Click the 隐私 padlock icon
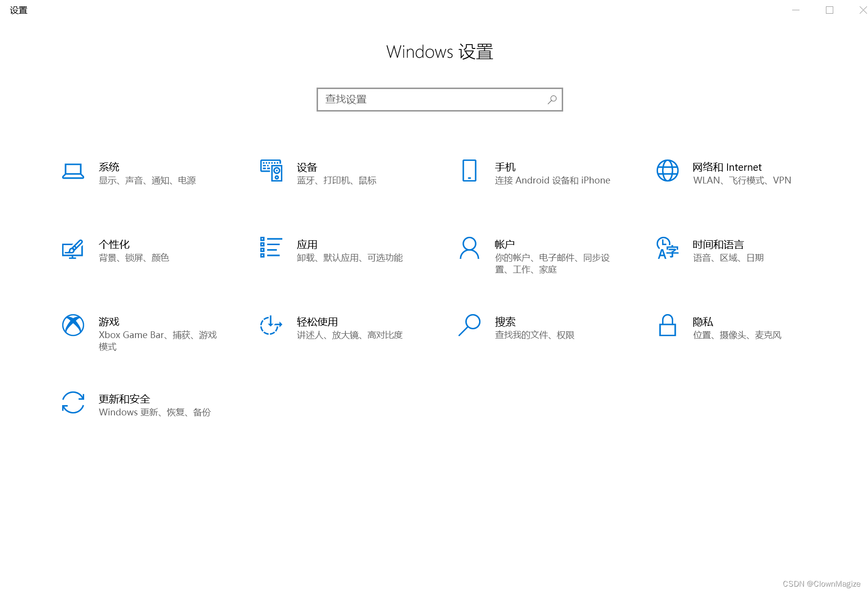 (667, 325)
